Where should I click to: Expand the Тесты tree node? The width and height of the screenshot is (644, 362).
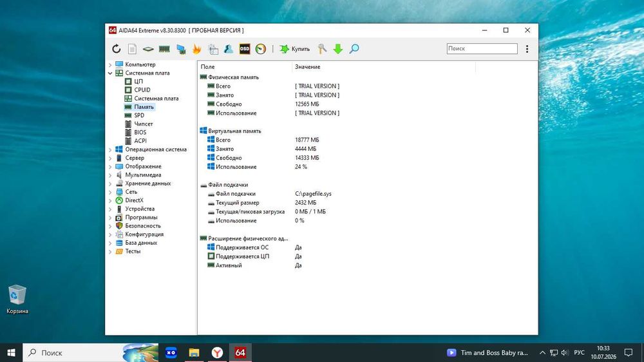click(x=110, y=251)
